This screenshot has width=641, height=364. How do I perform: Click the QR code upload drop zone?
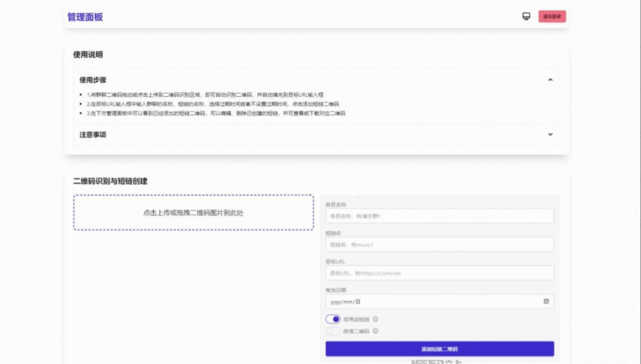193,213
